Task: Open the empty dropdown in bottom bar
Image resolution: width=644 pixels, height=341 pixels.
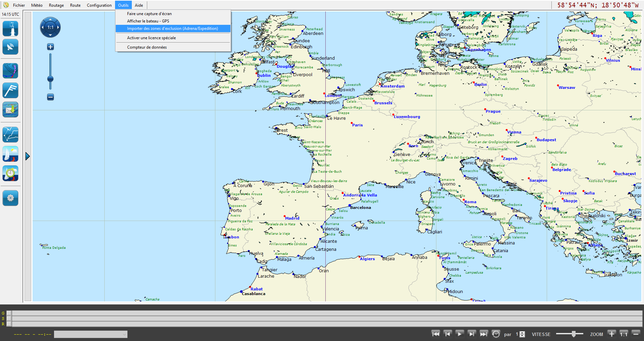Action: [x=91, y=334]
